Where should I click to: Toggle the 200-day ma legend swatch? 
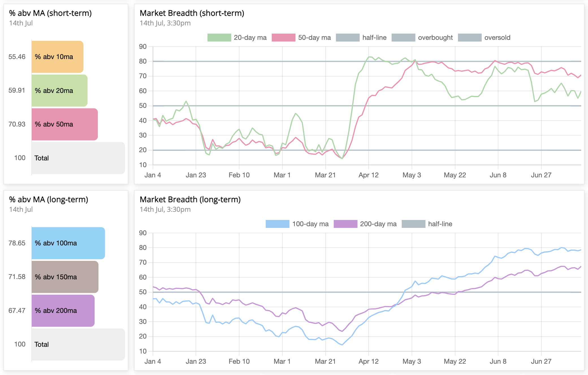coord(345,224)
